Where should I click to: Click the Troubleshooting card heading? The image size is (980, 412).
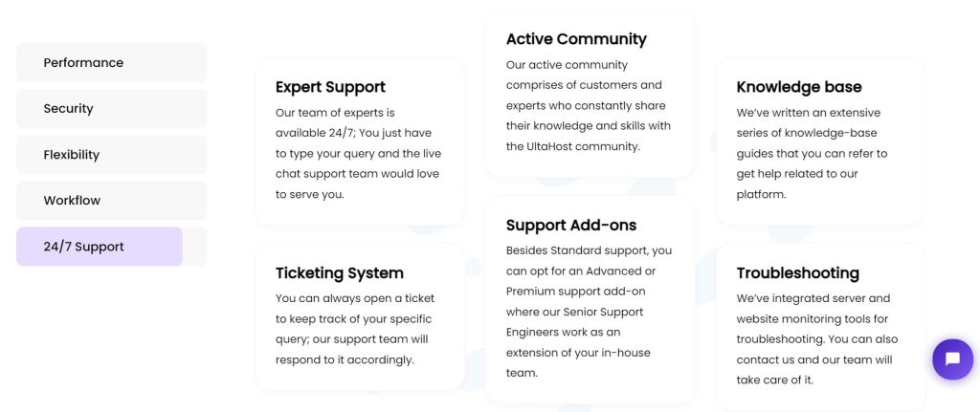click(x=798, y=273)
